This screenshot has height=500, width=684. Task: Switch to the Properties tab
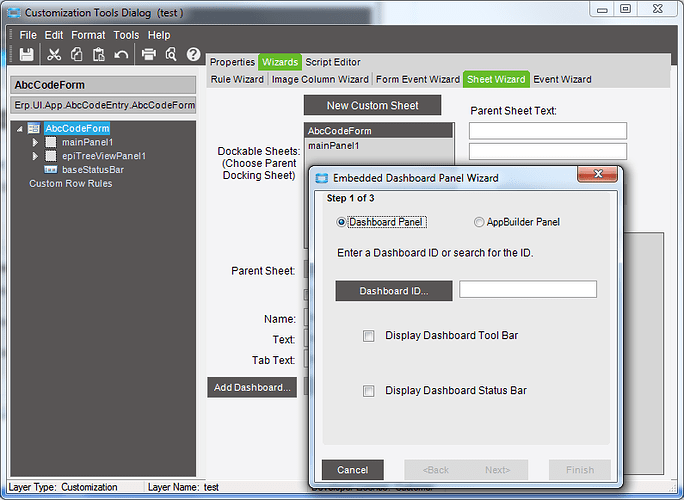tap(232, 62)
